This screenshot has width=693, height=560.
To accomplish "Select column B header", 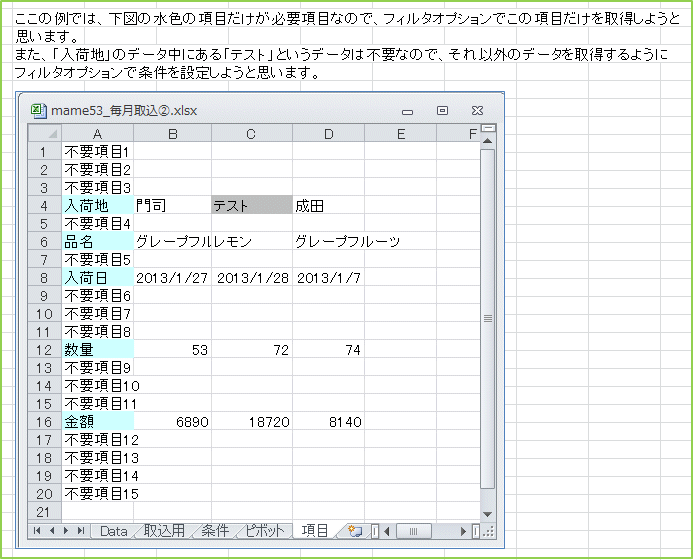I will 172,133.
